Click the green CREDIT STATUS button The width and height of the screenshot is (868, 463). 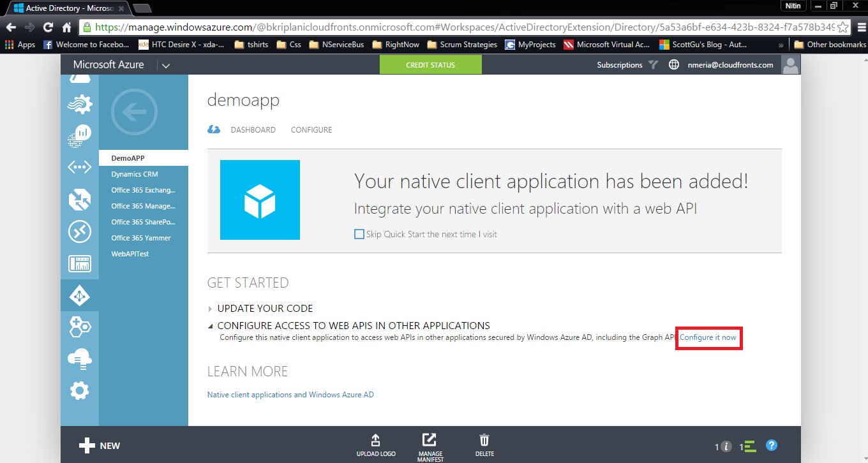tap(431, 65)
